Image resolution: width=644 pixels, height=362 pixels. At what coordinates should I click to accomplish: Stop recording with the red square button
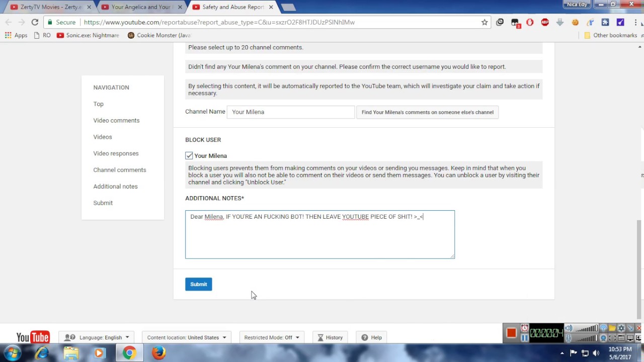coord(512,333)
